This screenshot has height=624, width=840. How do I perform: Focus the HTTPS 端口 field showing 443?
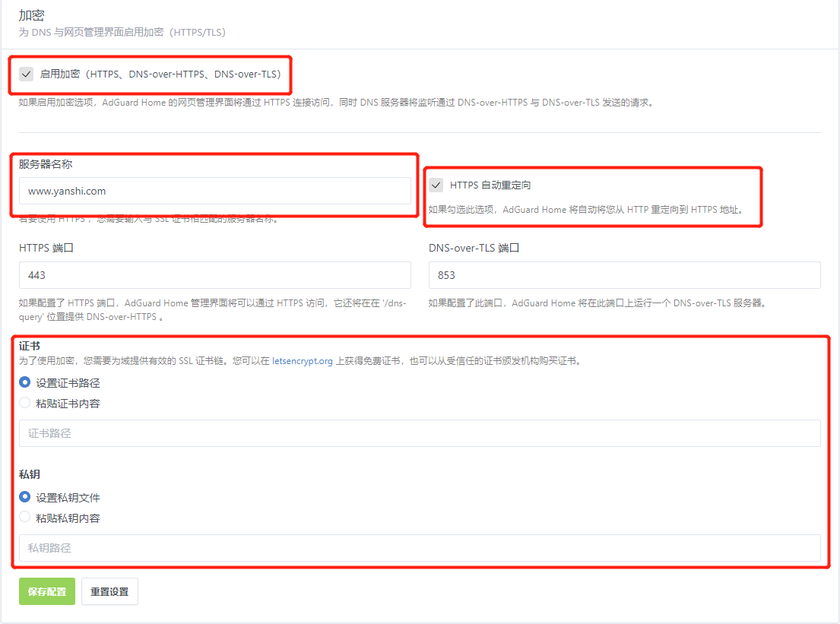pos(214,275)
